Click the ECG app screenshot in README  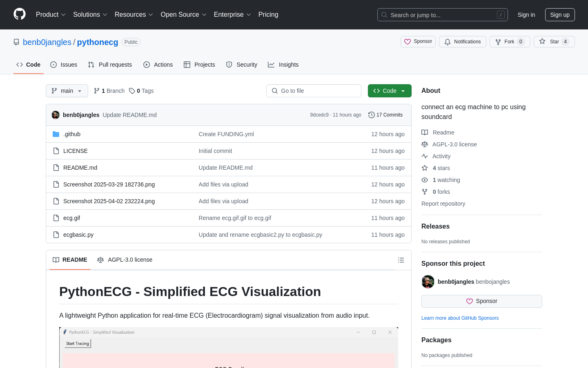[x=229, y=348]
